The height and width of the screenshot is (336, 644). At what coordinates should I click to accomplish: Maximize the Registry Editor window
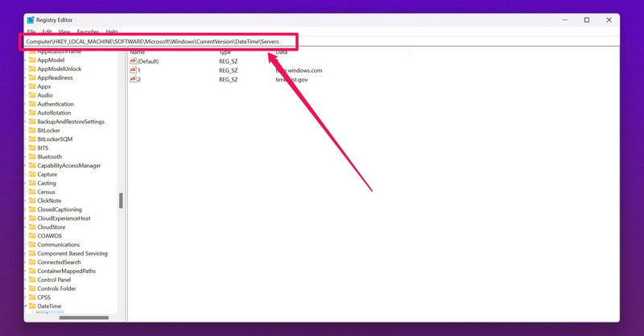(587, 19)
